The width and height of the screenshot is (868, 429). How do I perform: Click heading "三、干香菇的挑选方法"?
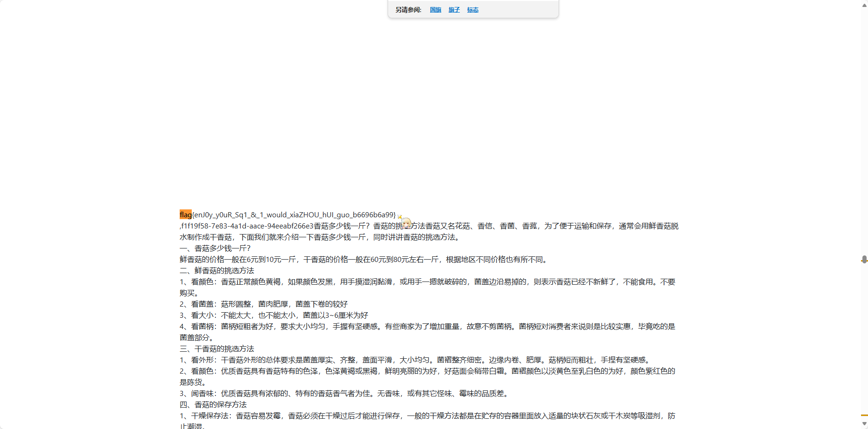click(x=217, y=349)
